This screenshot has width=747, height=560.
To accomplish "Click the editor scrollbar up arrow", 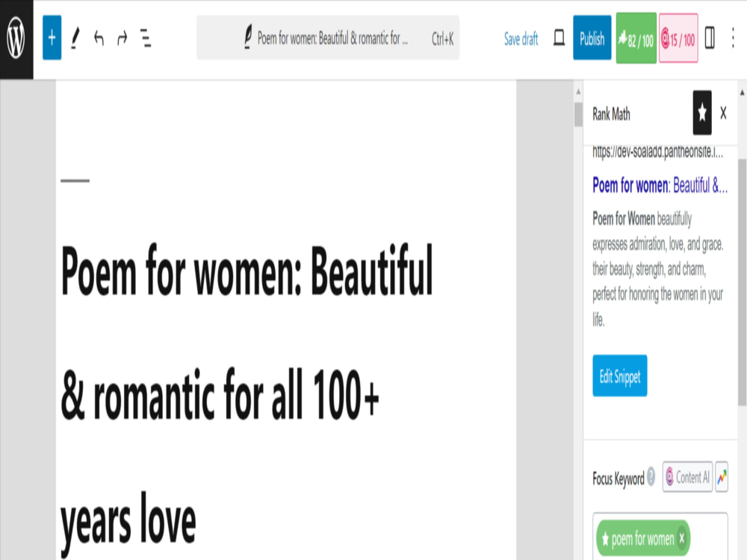I will click(x=578, y=91).
